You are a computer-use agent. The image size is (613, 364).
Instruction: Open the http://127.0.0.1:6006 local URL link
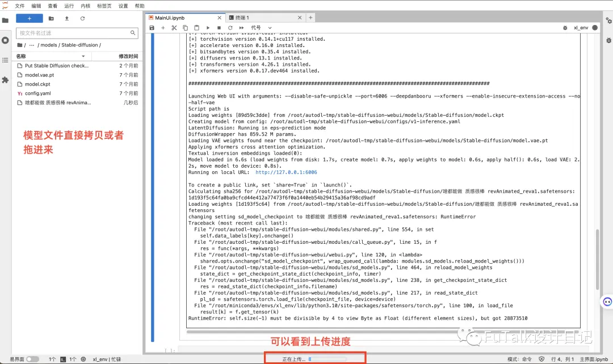click(286, 172)
